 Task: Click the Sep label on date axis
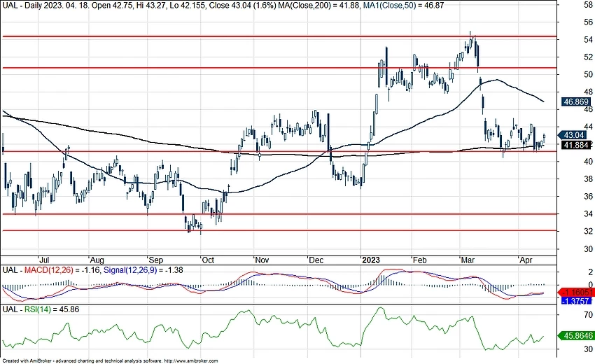pos(155,260)
